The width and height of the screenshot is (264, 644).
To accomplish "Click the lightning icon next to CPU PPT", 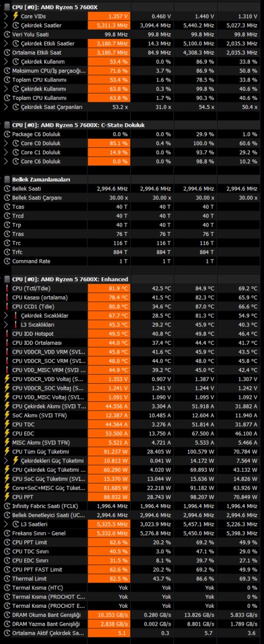I will click(6, 497).
